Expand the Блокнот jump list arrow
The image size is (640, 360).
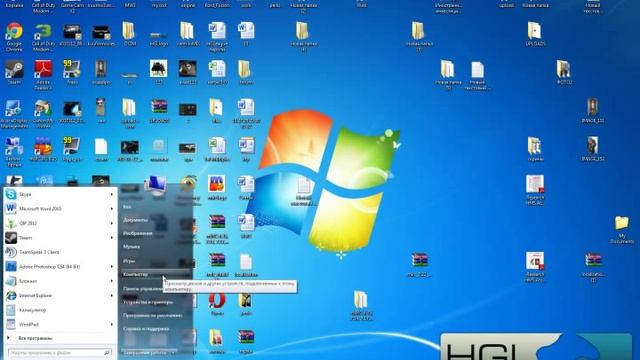(112, 281)
